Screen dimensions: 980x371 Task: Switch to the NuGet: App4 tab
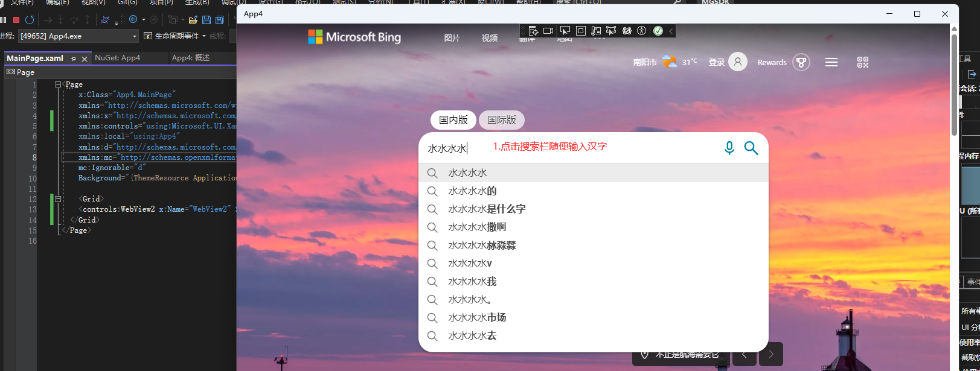(118, 58)
